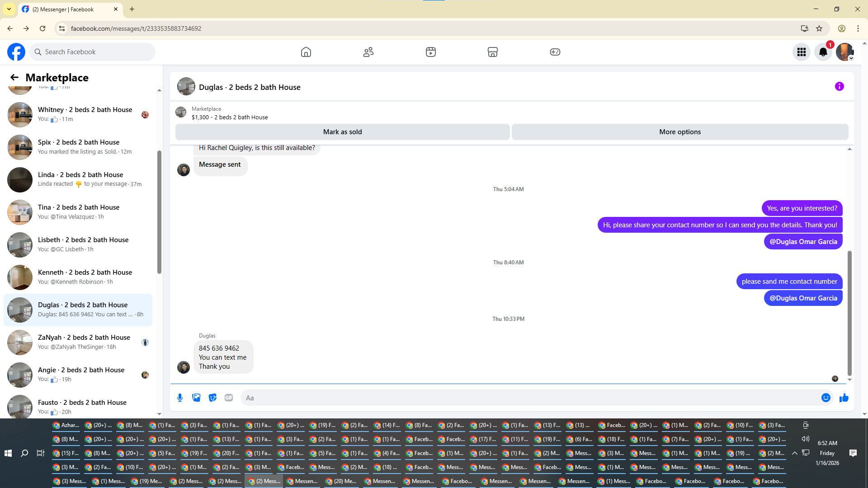Click the message input field

529,398
